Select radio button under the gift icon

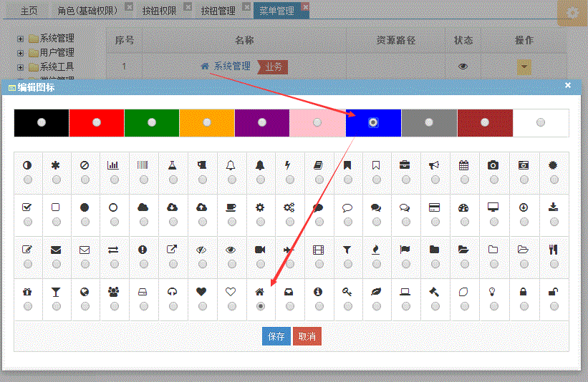point(28,306)
